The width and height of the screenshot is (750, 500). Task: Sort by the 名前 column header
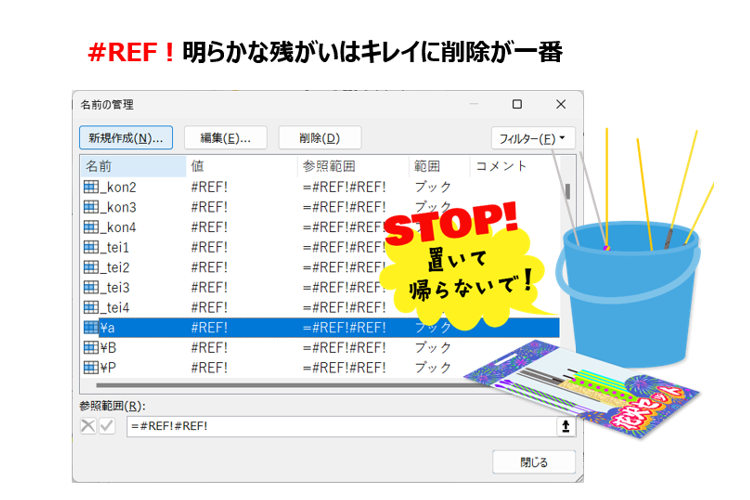tap(133, 166)
